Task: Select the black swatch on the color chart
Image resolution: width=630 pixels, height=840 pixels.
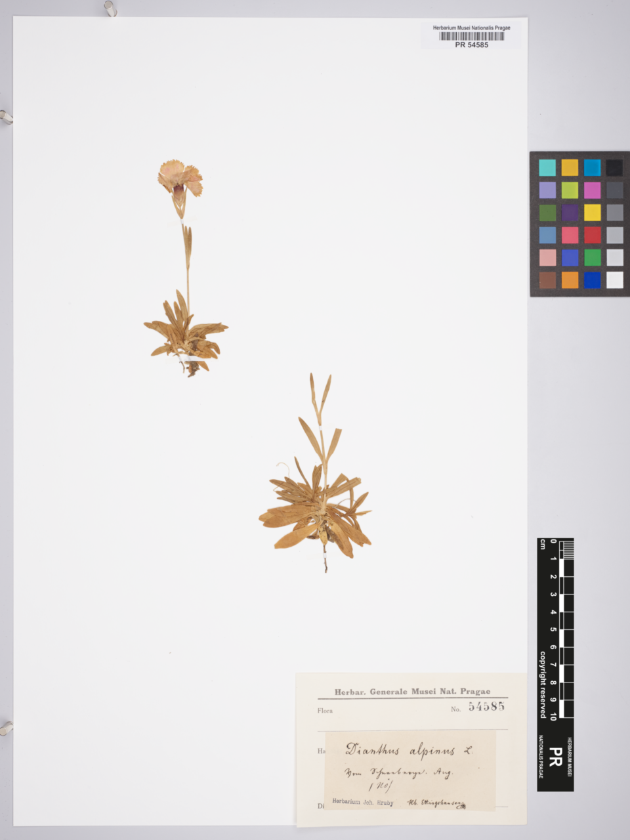Action: [614, 168]
